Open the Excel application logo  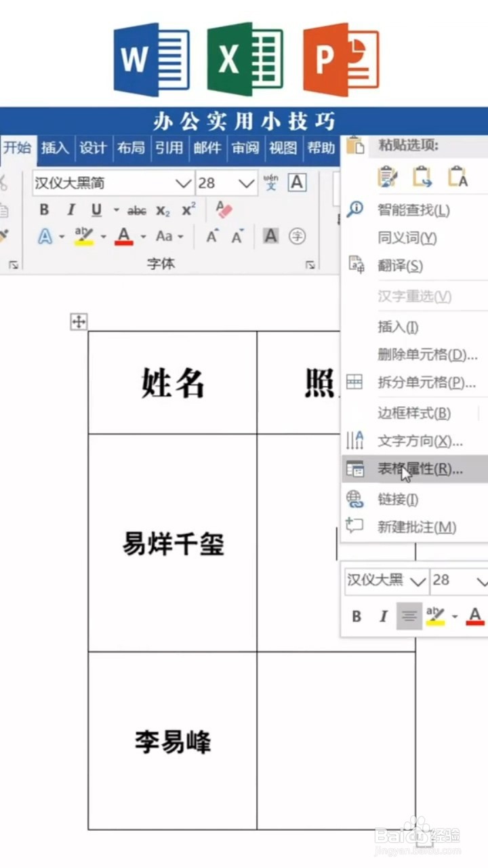(x=245, y=60)
